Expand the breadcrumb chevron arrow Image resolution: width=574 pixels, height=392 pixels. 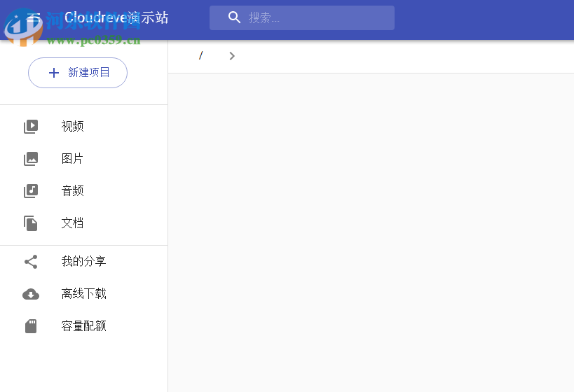pos(232,56)
